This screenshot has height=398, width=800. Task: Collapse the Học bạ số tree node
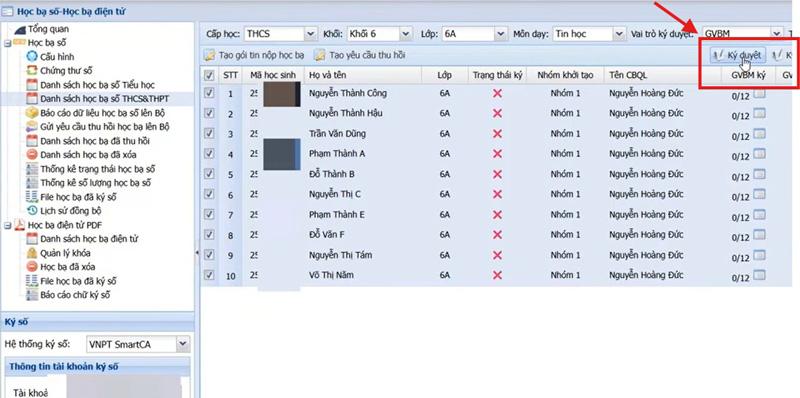tap(8, 43)
